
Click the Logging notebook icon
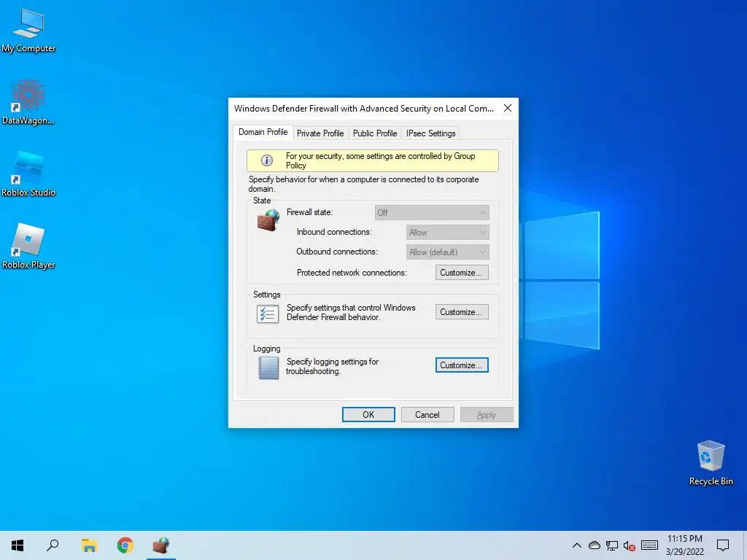click(x=268, y=367)
